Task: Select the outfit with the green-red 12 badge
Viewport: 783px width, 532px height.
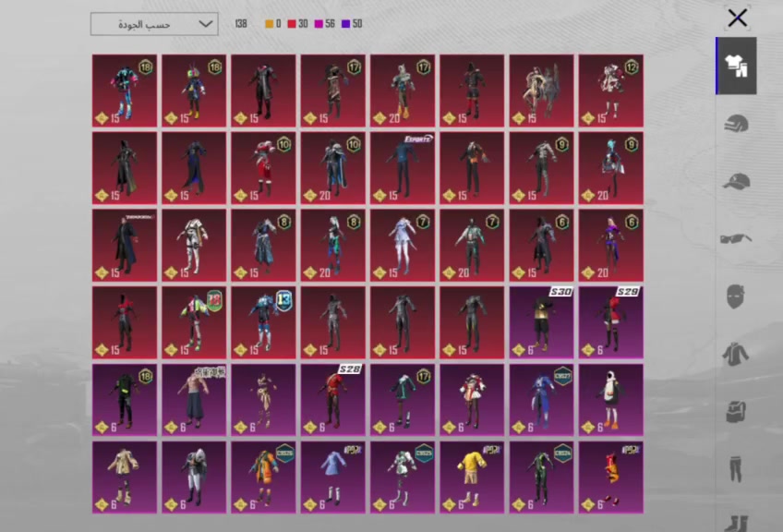Action: click(x=194, y=322)
